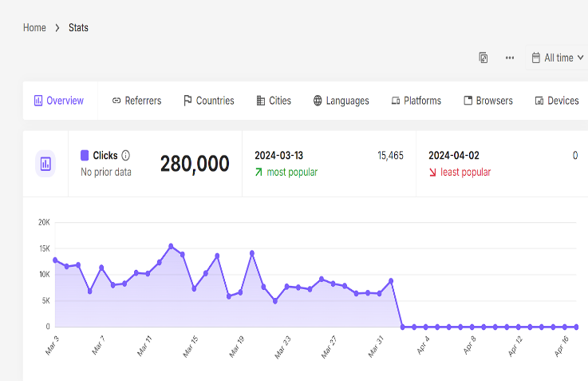Click the peak data point near Mar 13
Screen dimensions: 588x381
(x=171, y=246)
